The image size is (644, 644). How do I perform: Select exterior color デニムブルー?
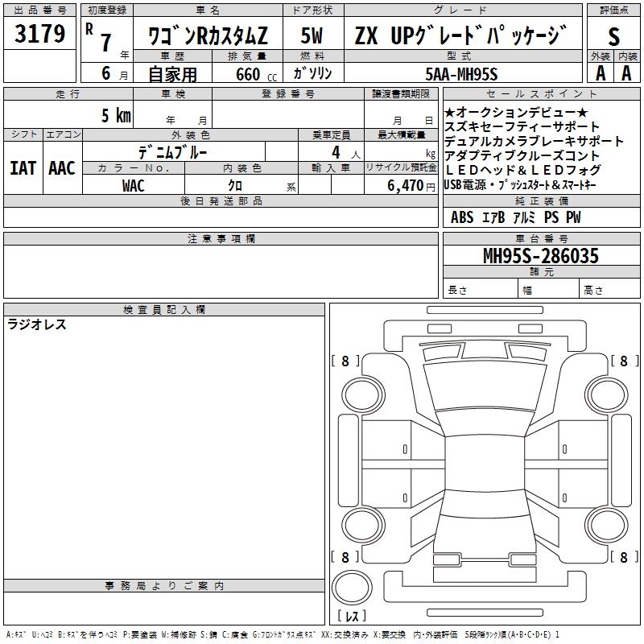tap(172, 152)
